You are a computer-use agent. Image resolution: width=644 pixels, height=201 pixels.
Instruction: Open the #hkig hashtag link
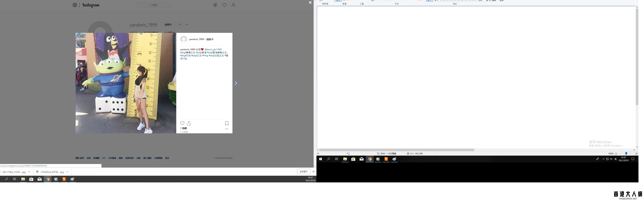coord(205,55)
